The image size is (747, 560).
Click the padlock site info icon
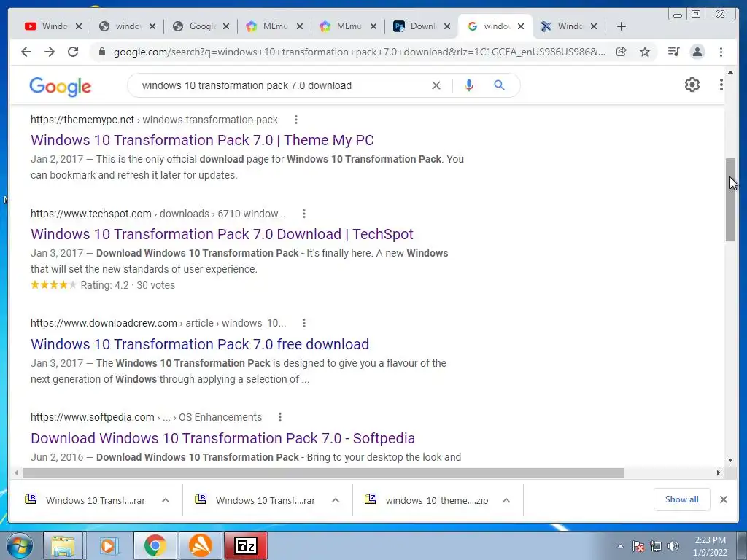(102, 52)
